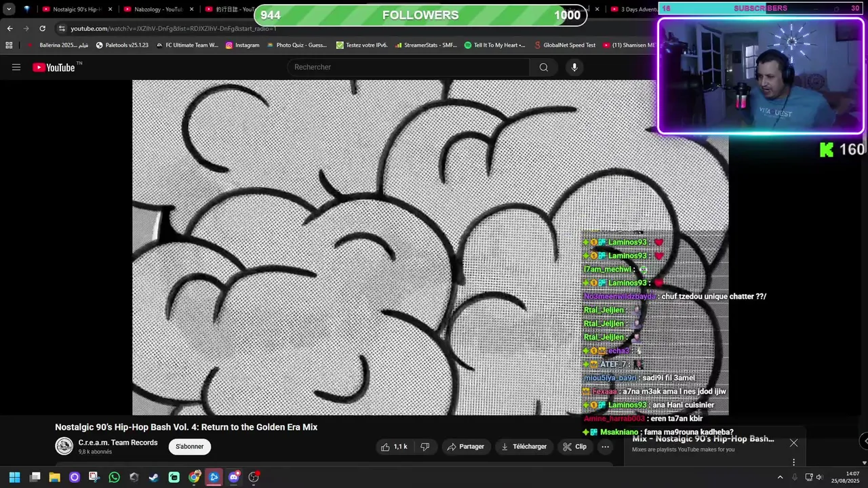
Task: Open Steam from the taskbar
Action: pos(154,477)
